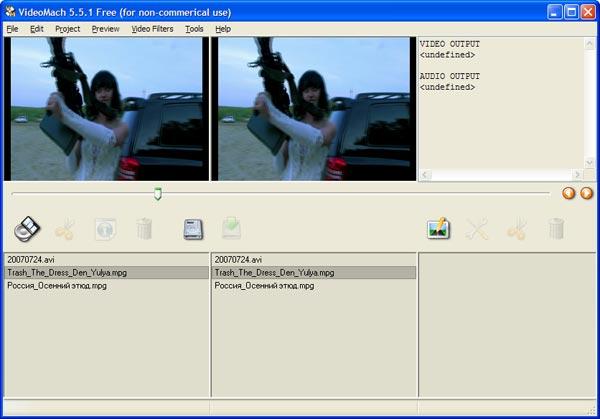Viewport: 600px width, 419px height.
Task: Step to previous frame with orange arrow
Action: click(x=569, y=193)
